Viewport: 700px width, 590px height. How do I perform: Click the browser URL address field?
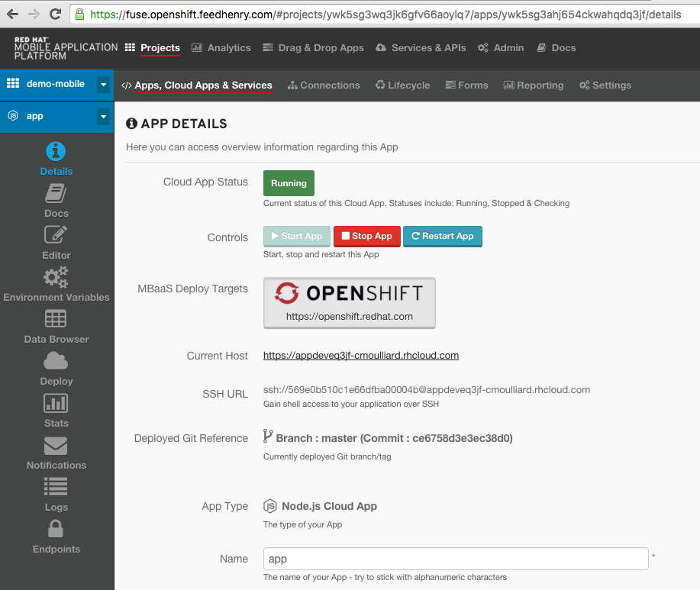tap(385, 15)
